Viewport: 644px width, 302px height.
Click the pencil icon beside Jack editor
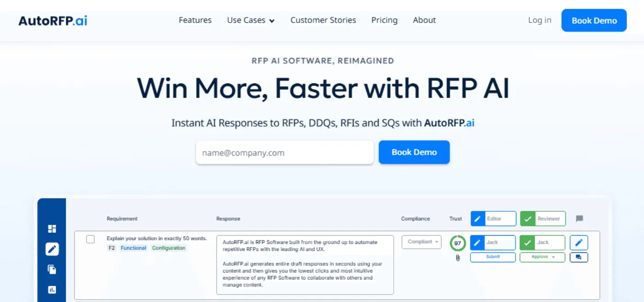[x=477, y=243]
